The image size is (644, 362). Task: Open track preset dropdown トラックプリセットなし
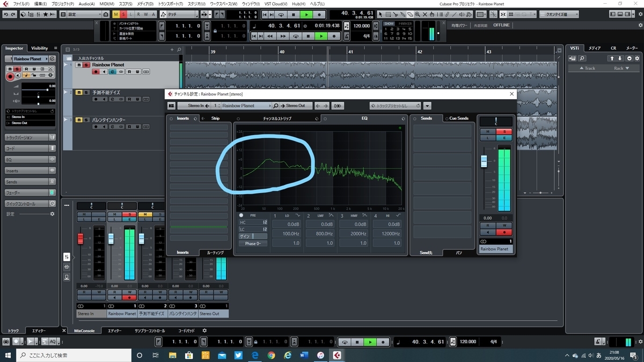point(396,106)
